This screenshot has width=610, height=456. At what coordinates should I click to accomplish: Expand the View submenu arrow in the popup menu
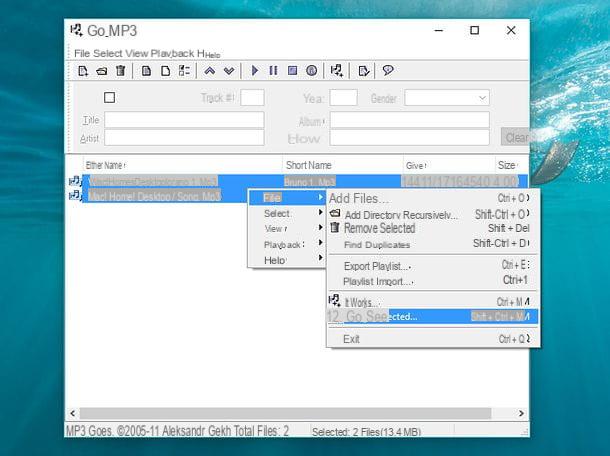point(321,227)
